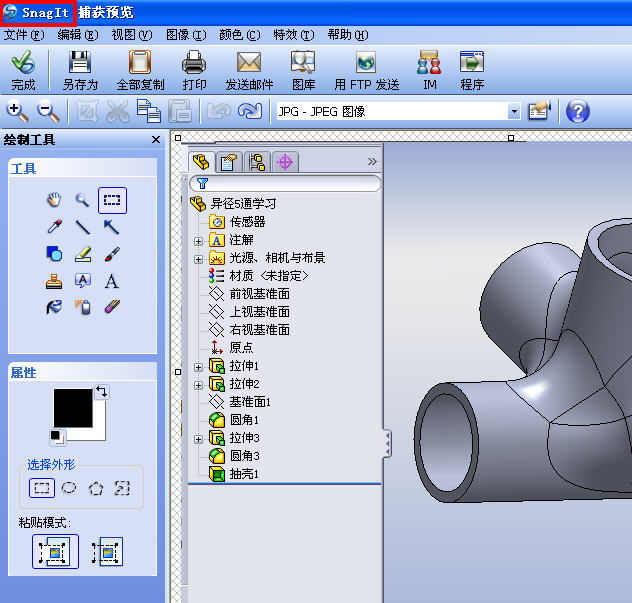The width and height of the screenshot is (632, 603).
Task: Click the copy toolbar icon
Action: (148, 111)
